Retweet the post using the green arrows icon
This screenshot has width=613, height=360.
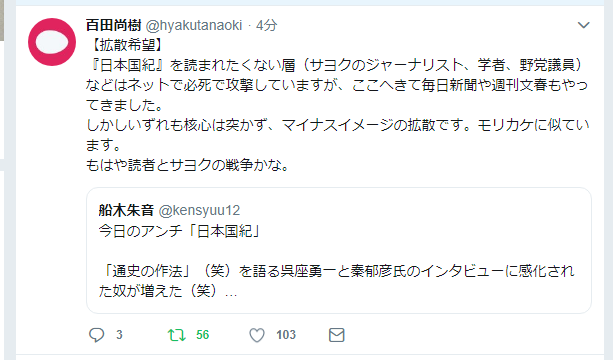(177, 335)
